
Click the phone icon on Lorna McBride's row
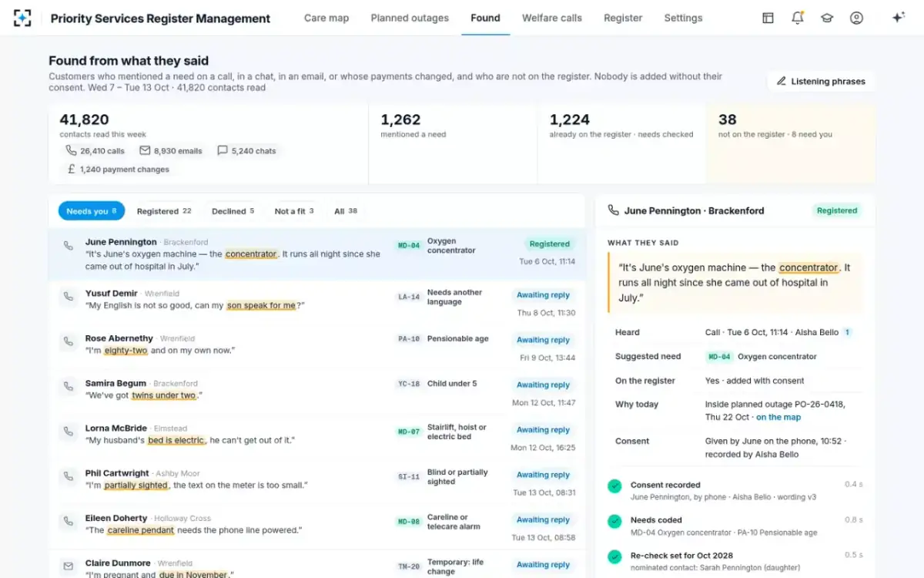pyautogui.click(x=69, y=431)
